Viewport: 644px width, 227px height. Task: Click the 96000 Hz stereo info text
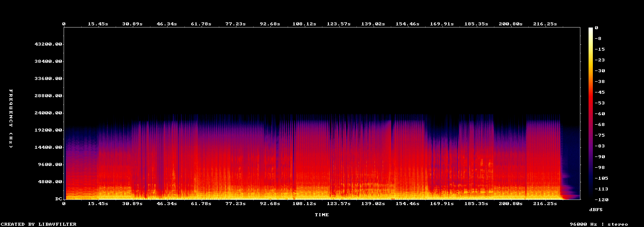599,224
